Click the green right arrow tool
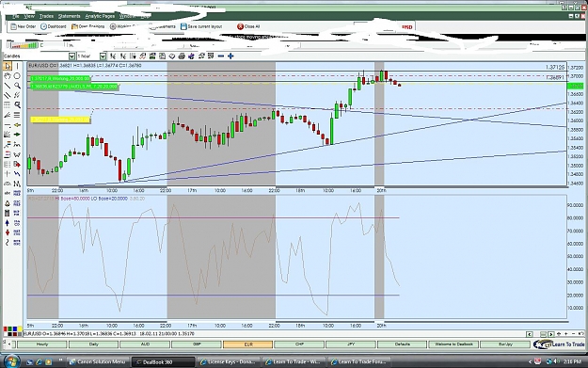Image resolution: width=588 pixels, height=368 pixels. pos(17,135)
